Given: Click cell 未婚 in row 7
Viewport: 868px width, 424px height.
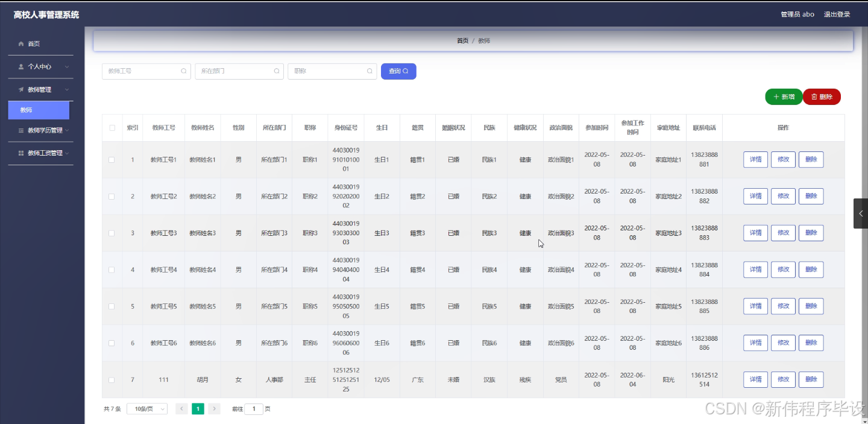Looking at the screenshot, I should point(453,380).
